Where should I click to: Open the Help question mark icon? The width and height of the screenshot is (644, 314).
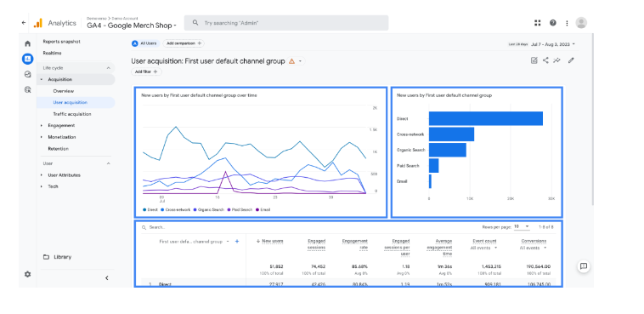[x=553, y=23]
